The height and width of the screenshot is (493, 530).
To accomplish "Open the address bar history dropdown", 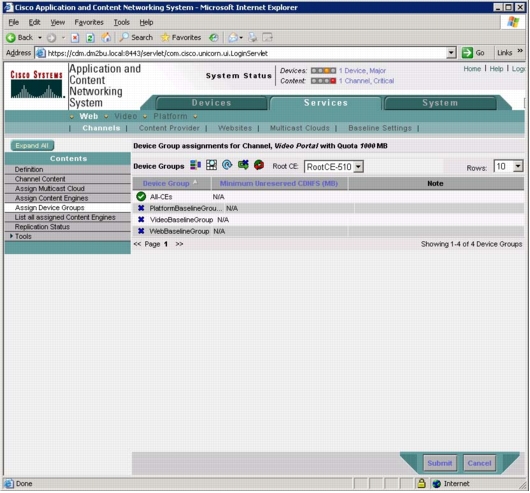I will coord(451,53).
